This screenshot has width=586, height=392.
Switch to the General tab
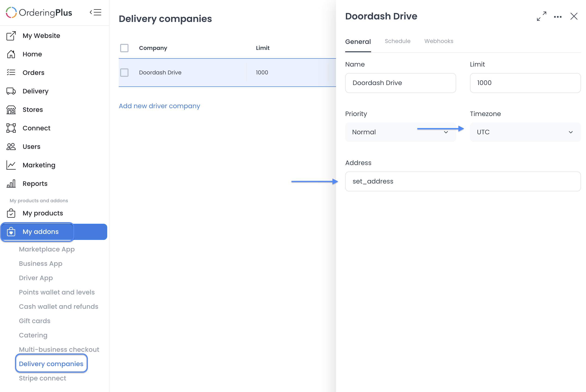click(358, 42)
